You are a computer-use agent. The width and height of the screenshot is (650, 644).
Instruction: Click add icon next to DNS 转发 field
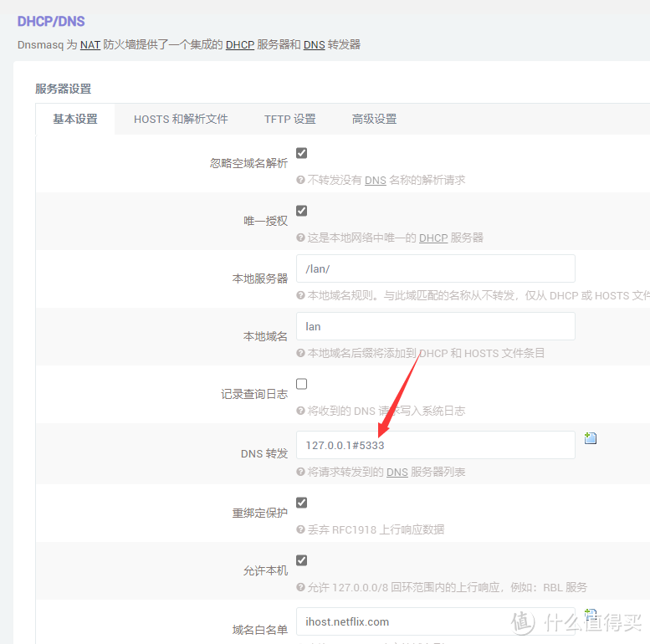(x=591, y=438)
